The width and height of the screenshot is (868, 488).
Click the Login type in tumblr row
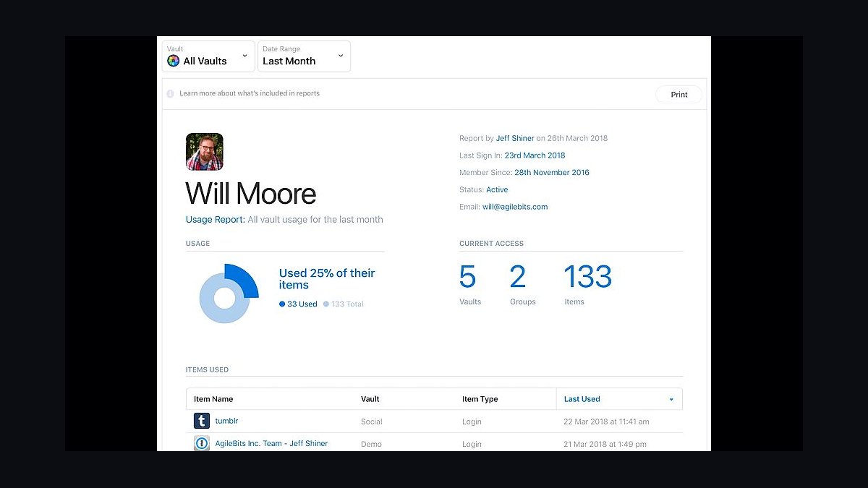[x=472, y=421]
